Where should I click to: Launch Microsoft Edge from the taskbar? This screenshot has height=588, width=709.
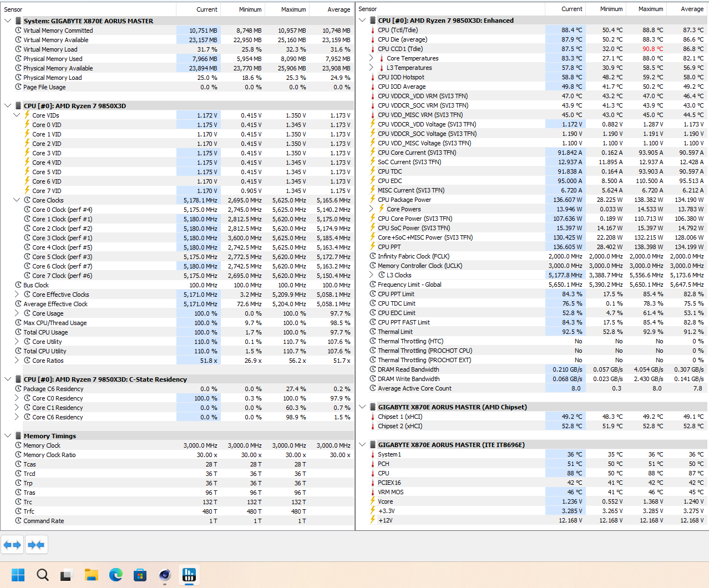pyautogui.click(x=116, y=575)
